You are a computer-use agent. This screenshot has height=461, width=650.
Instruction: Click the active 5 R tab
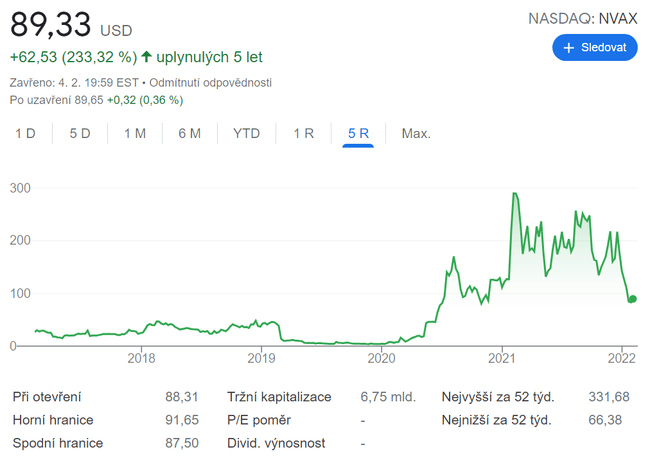click(358, 133)
